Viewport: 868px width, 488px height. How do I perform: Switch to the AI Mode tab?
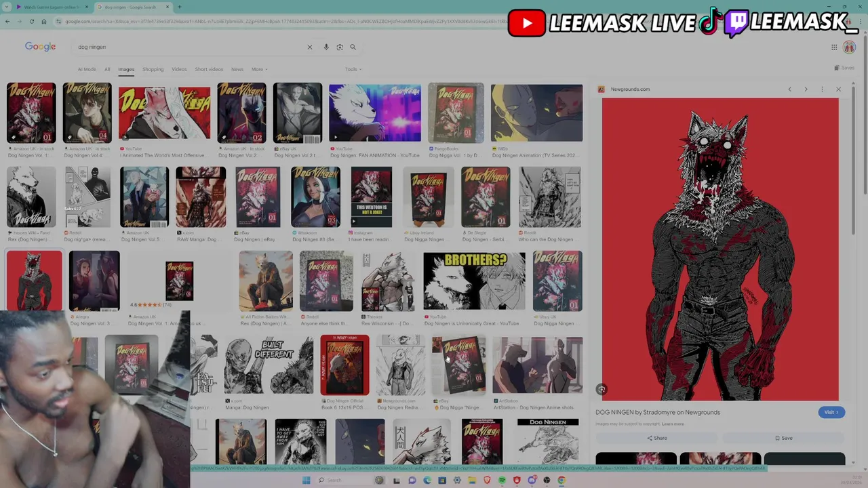coord(87,69)
